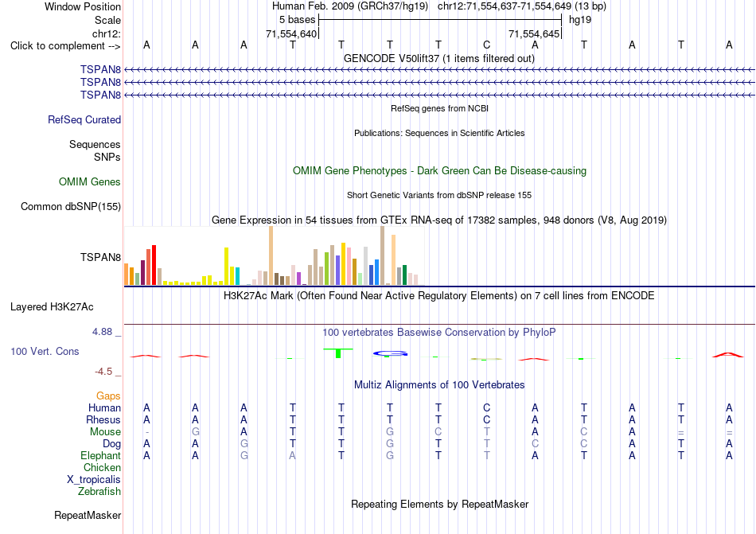The height and width of the screenshot is (534, 756).
Task: Click the 'Click to complement -->' label
Action: 65,46
